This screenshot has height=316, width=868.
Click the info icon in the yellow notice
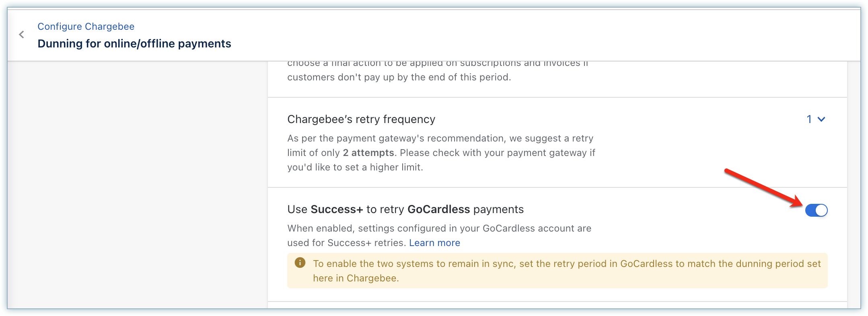click(x=300, y=263)
